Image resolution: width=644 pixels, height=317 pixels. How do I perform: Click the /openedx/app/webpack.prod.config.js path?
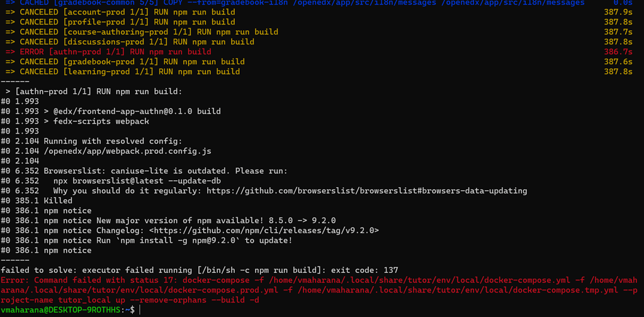click(127, 151)
